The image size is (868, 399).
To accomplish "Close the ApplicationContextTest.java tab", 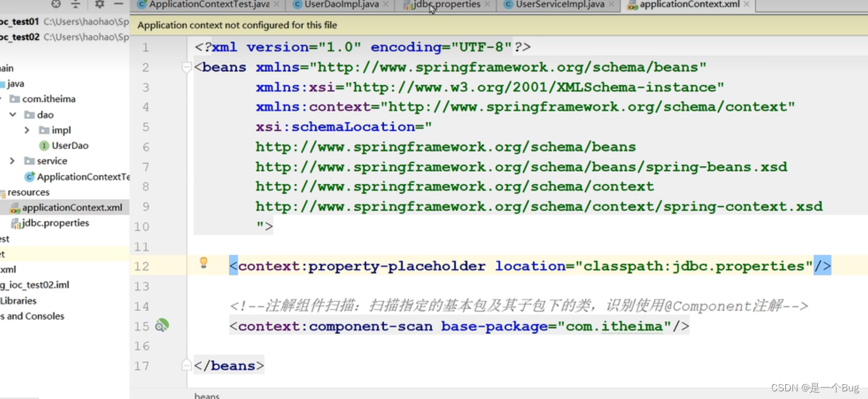I will click(276, 4).
